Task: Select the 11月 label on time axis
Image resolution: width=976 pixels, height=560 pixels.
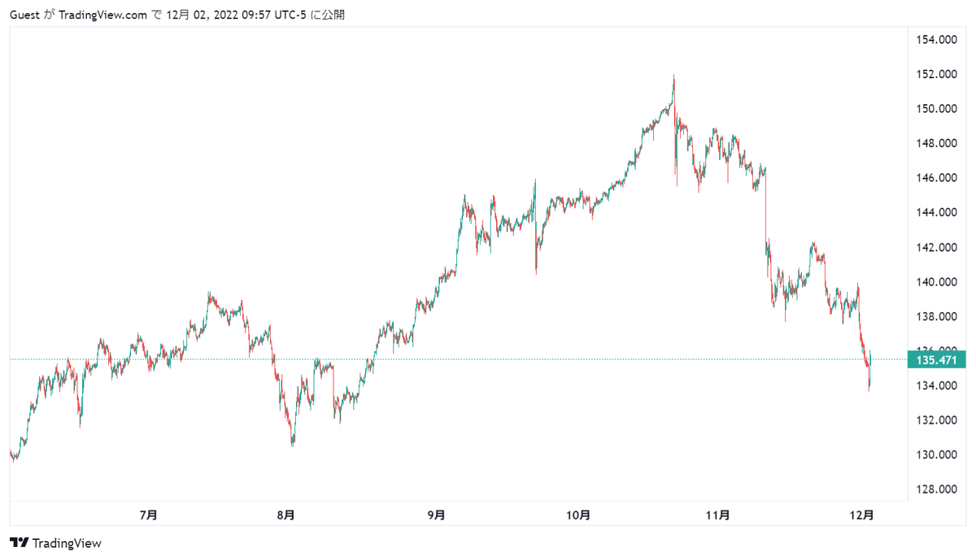Action: pyautogui.click(x=718, y=514)
